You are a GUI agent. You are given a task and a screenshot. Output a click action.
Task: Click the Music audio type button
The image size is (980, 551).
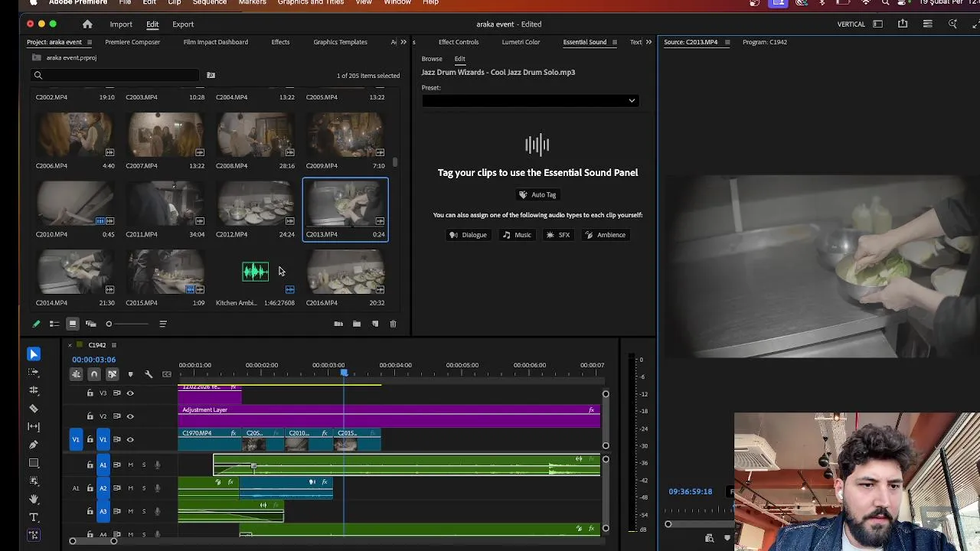pyautogui.click(x=517, y=235)
